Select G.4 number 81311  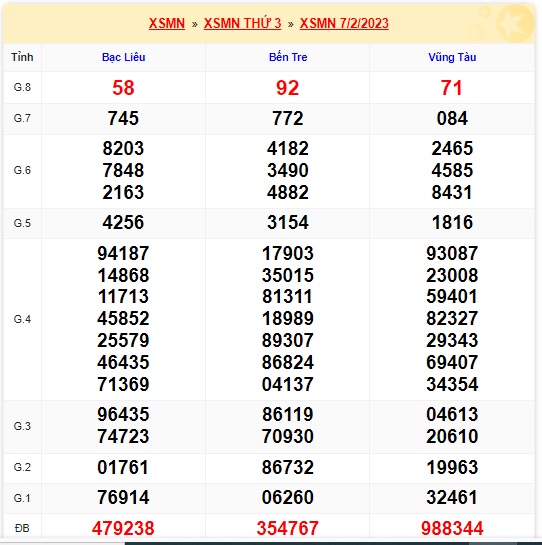coord(288,296)
